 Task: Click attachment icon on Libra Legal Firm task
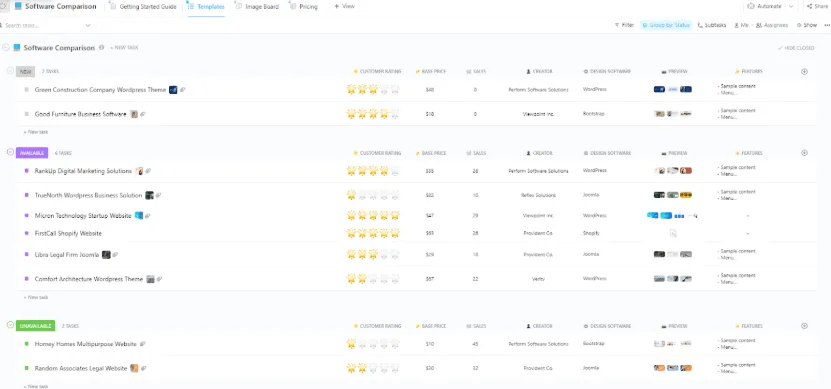[x=116, y=255]
